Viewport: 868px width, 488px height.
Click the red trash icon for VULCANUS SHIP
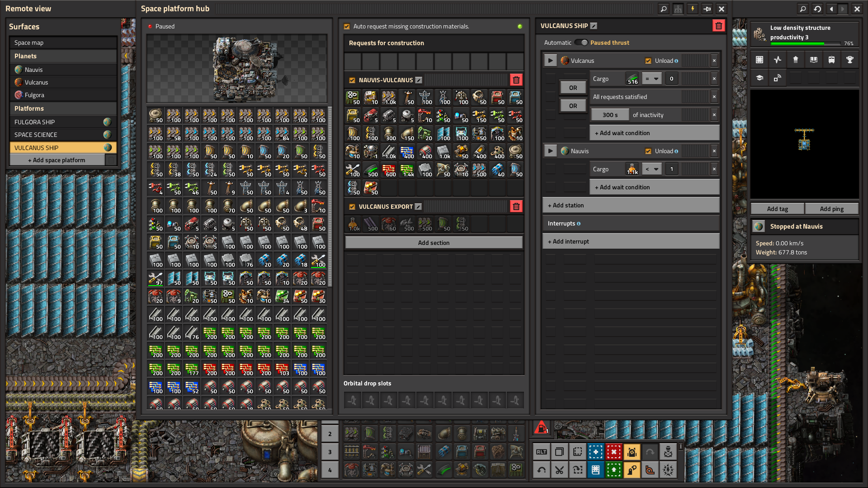tap(718, 26)
